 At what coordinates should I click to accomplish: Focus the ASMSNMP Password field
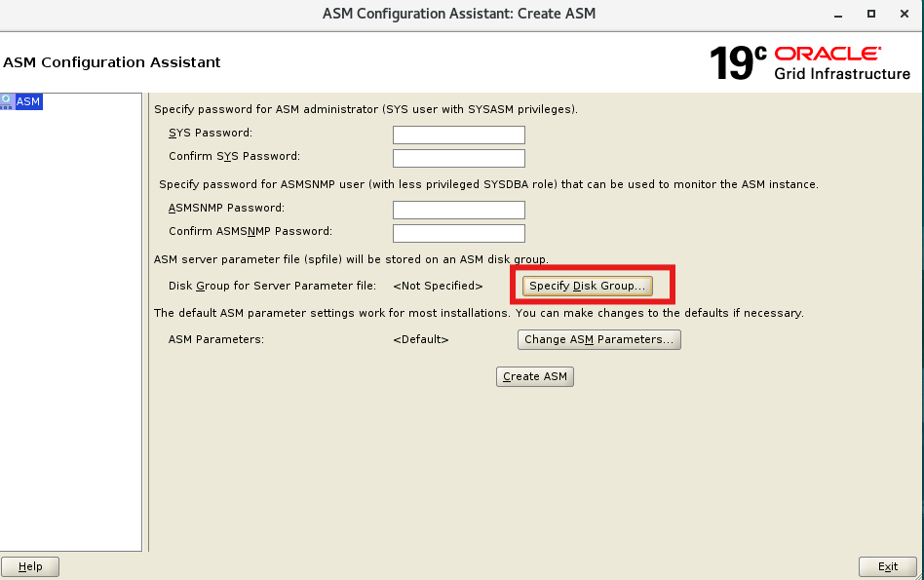pyautogui.click(x=458, y=210)
